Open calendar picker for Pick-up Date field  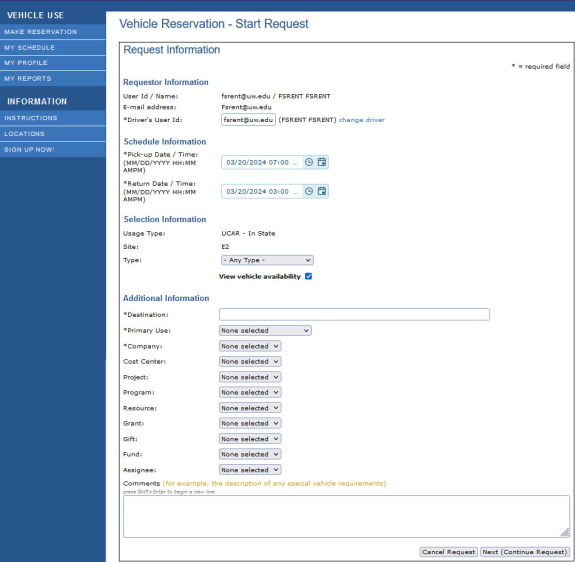click(322, 162)
